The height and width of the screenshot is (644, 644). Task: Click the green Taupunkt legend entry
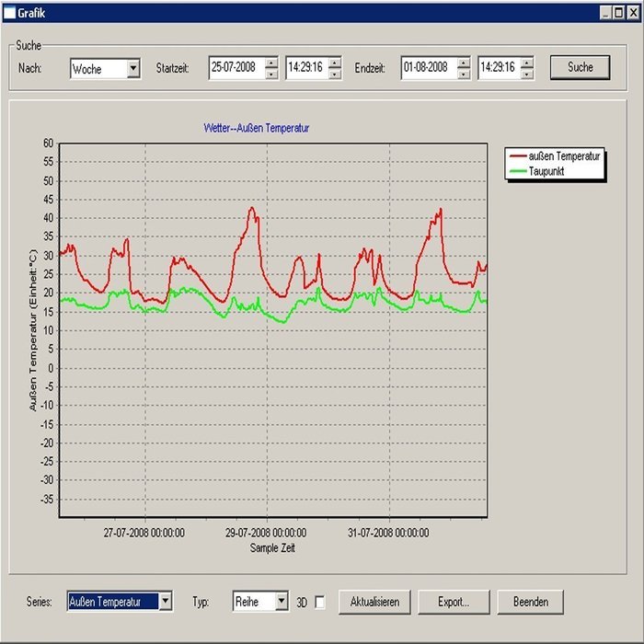tap(536, 171)
